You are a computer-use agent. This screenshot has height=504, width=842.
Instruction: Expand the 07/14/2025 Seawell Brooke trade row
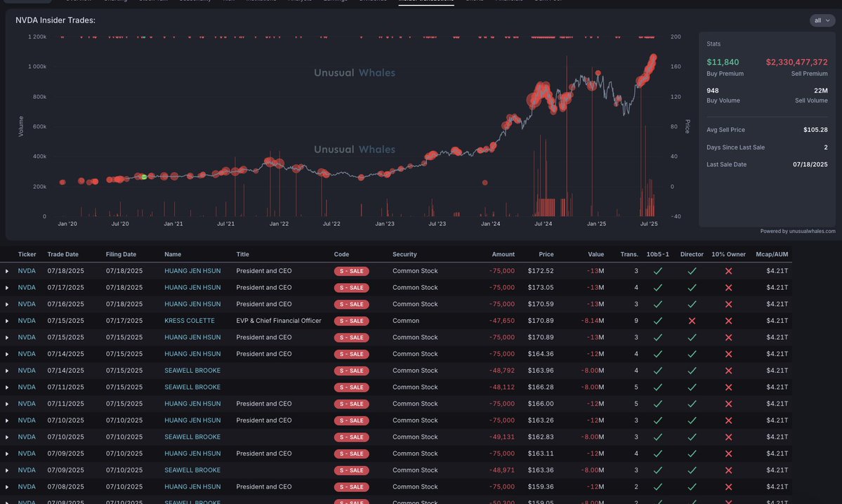[x=7, y=371]
